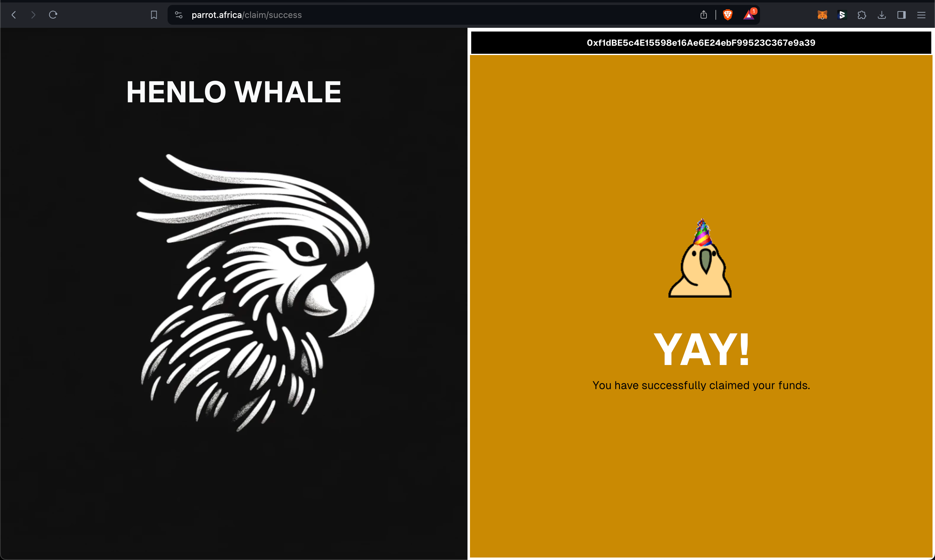Image resolution: width=935 pixels, height=560 pixels.
Task: Click the HENLO WHALE heading
Action: click(x=234, y=92)
